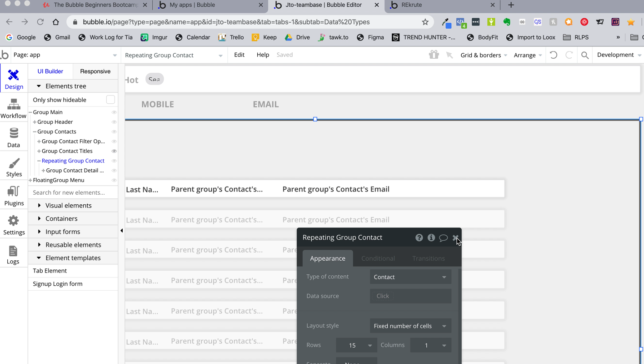Open the Logs section
Viewport: 644px width, 364px height.
(13, 255)
